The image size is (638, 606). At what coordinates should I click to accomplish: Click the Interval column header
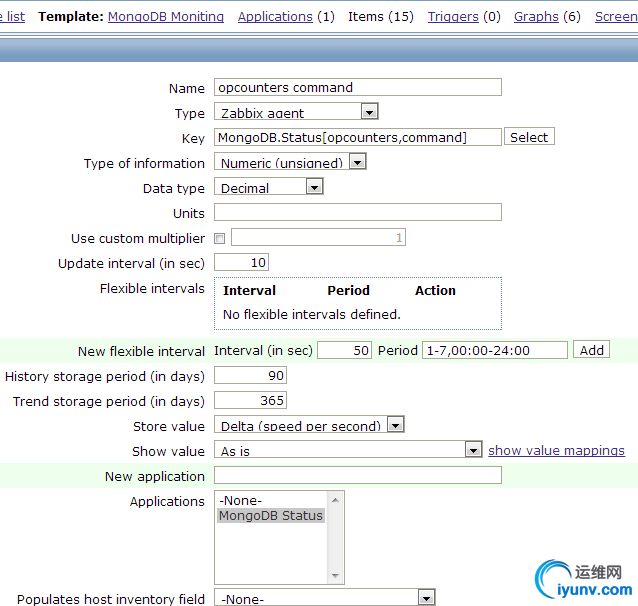(249, 291)
